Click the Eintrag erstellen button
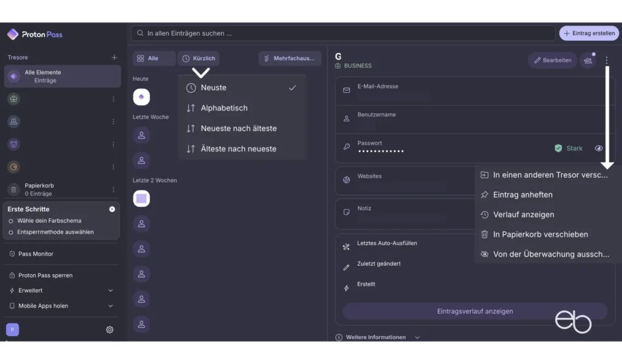The image size is (622, 364). (x=589, y=33)
